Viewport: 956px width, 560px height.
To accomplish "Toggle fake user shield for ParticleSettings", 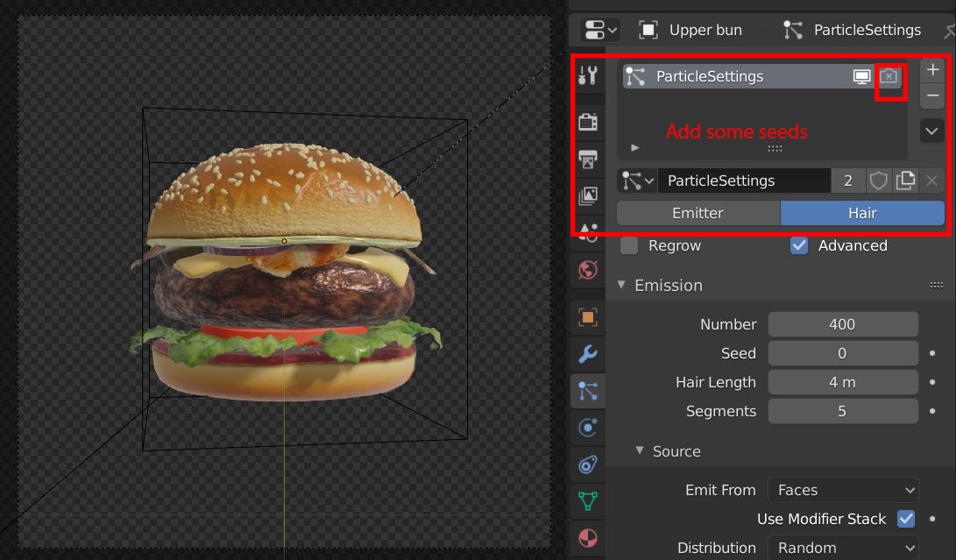I will [x=879, y=181].
